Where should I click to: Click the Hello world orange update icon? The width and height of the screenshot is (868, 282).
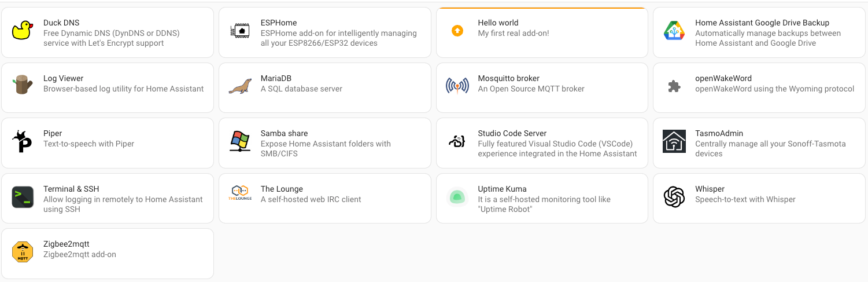click(x=457, y=30)
